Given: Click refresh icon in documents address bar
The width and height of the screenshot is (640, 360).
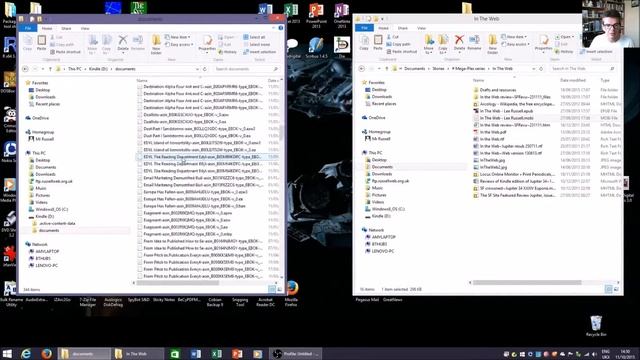Looking at the screenshot, I should (205, 69).
